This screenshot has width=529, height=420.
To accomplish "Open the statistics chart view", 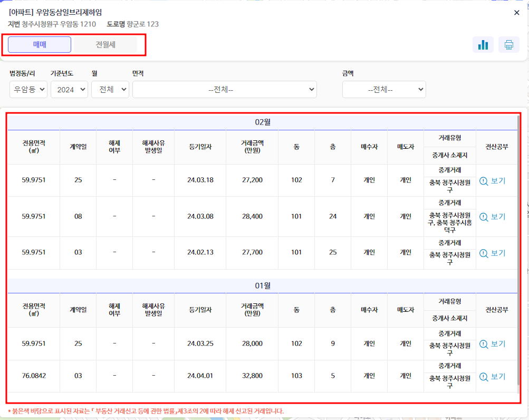I will (x=483, y=44).
